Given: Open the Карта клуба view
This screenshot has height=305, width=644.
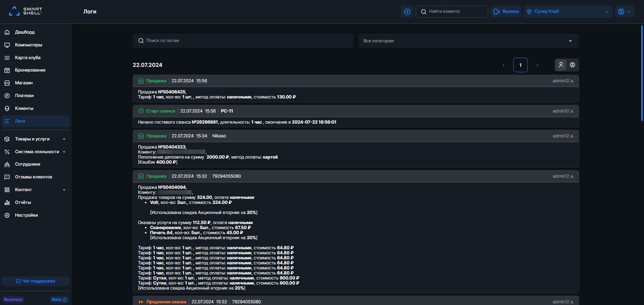Looking at the screenshot, I should click(x=27, y=57).
